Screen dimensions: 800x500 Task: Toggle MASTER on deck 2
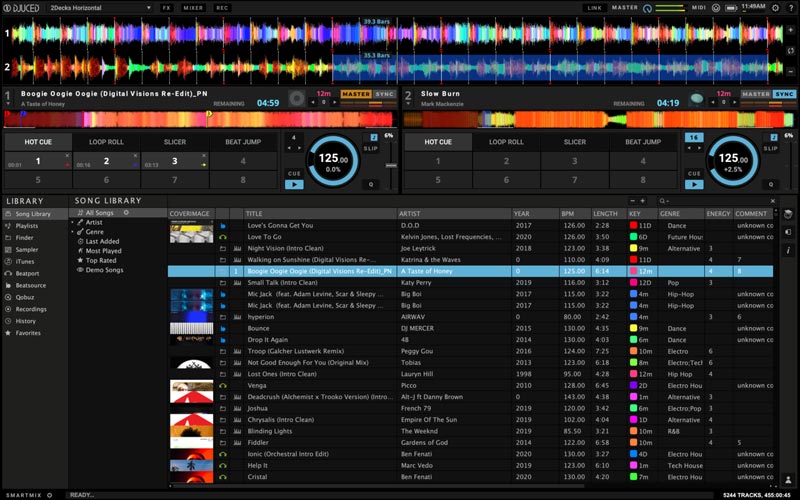pos(756,94)
